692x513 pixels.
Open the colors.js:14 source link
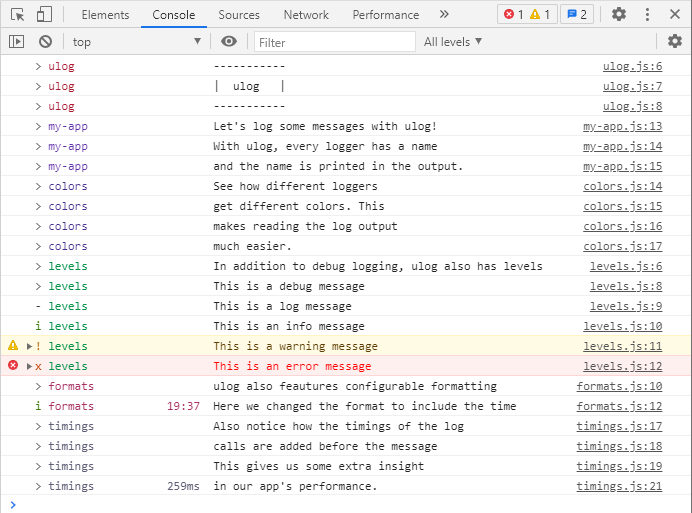(x=623, y=186)
